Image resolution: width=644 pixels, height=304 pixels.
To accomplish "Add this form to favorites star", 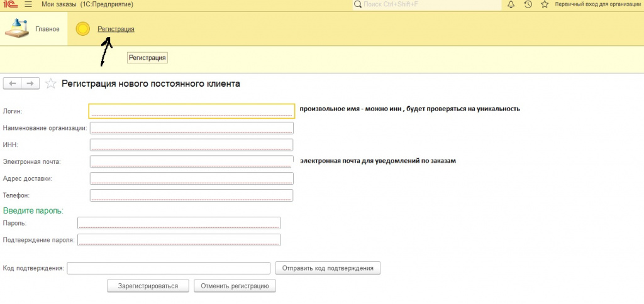I will (51, 84).
